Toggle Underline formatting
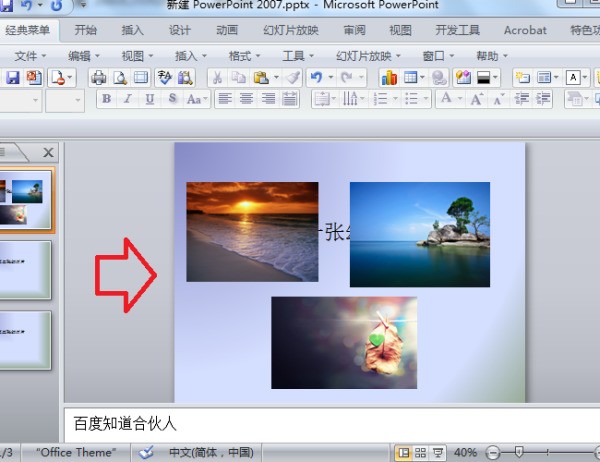Viewport: 600px width, 462px height. [150, 99]
